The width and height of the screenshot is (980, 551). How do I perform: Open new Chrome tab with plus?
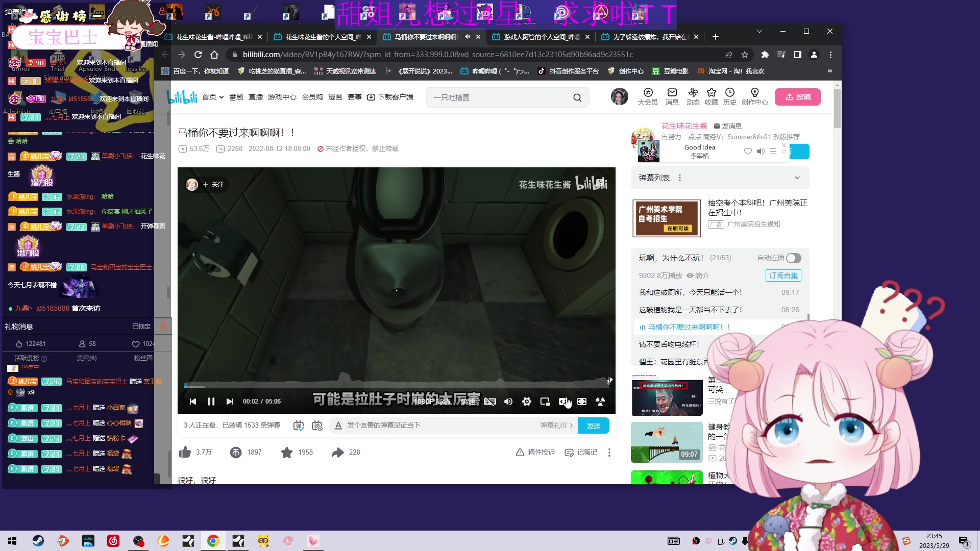[x=715, y=37]
